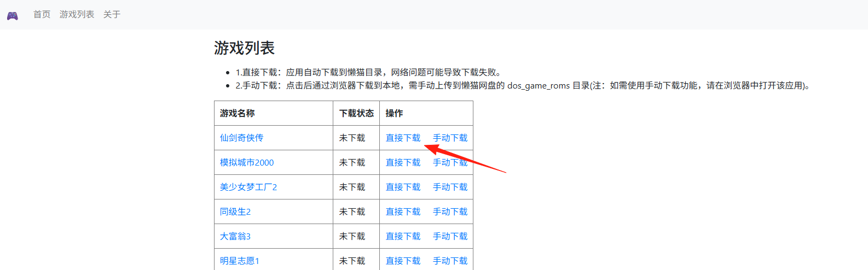The height and width of the screenshot is (270, 868).
Task: Click 直接下载 for 同级生2
Action: 403,212
